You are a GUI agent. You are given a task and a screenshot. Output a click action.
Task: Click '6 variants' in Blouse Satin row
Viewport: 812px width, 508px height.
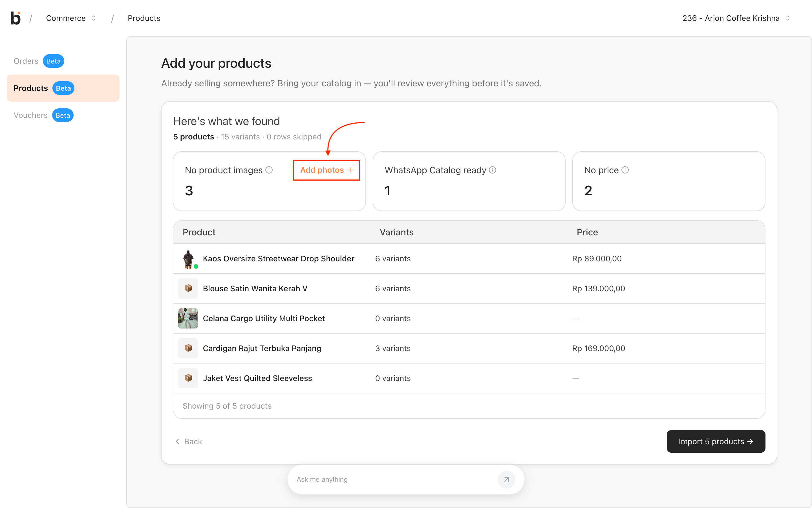coord(393,289)
